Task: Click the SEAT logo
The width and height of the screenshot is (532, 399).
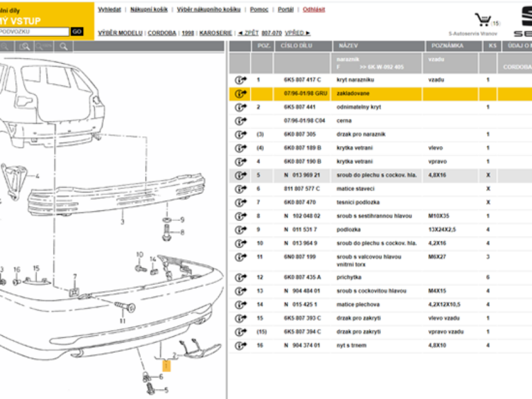Action: coord(522,21)
